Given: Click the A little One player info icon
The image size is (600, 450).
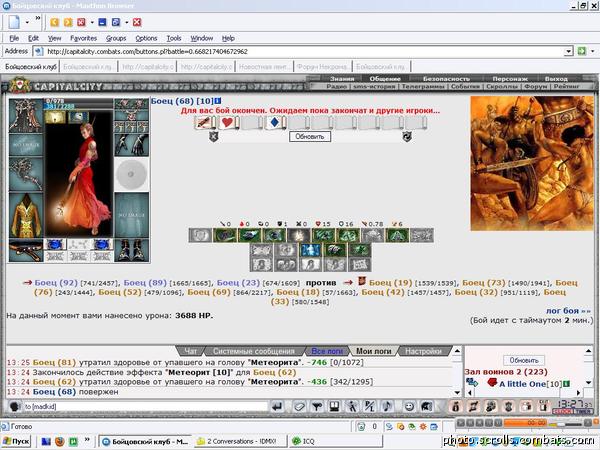Looking at the screenshot, I should [x=567, y=383].
